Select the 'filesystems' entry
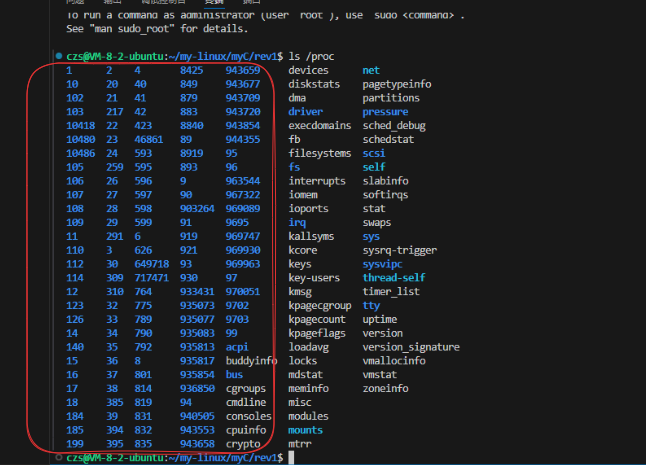The height and width of the screenshot is (465, 646). pyautogui.click(x=320, y=154)
